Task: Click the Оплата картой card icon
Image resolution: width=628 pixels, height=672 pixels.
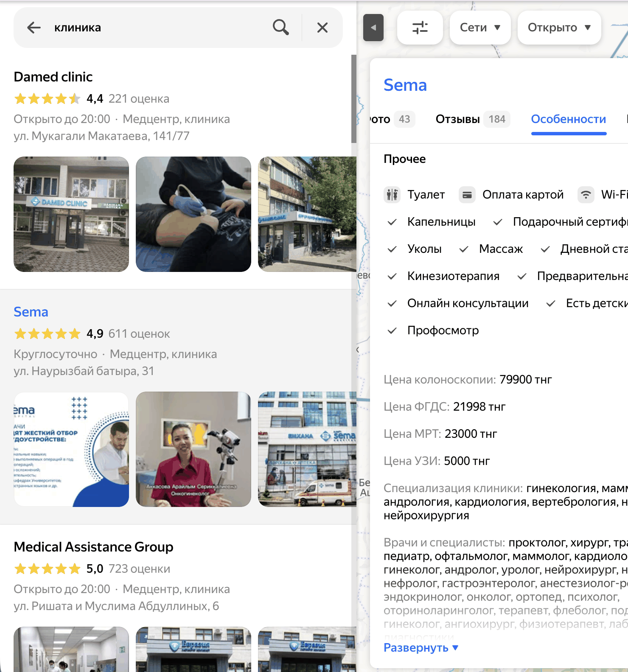Action: (x=467, y=195)
